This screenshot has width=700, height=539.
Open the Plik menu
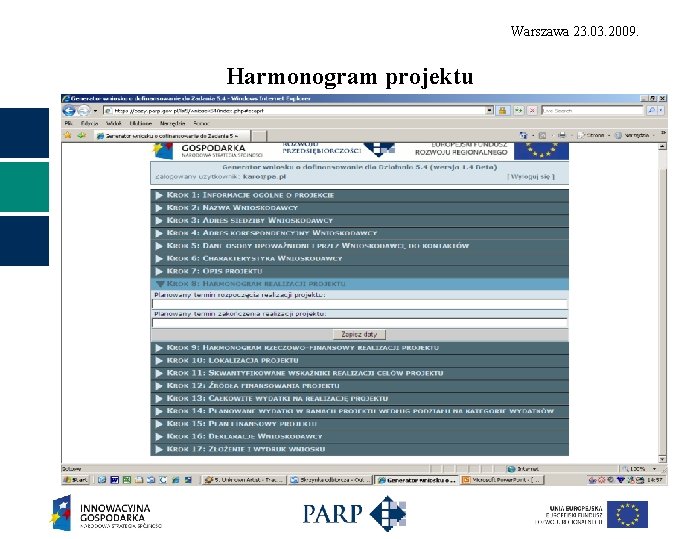click(x=68, y=123)
